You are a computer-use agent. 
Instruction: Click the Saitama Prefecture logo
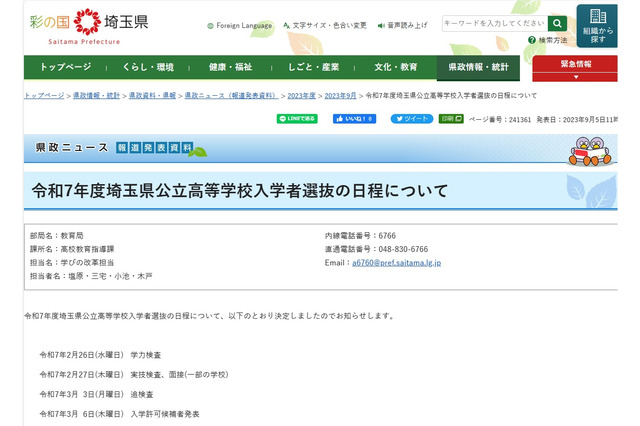point(89,27)
